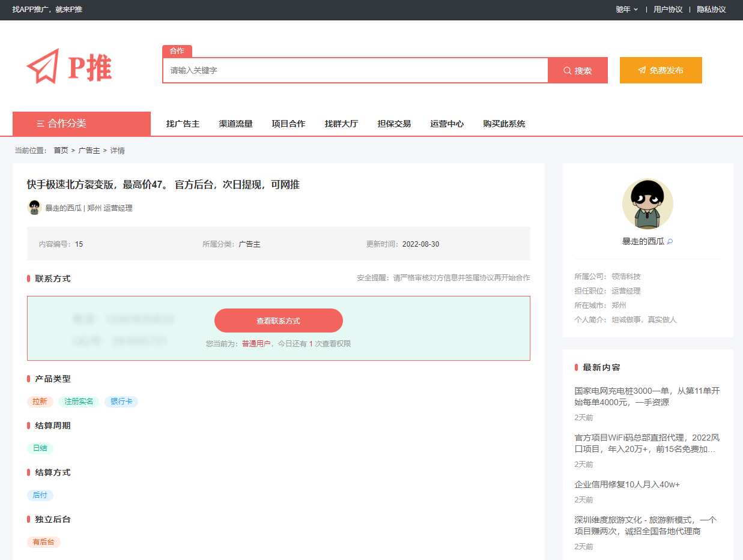Click the 拉新 product type tag

tap(40, 402)
